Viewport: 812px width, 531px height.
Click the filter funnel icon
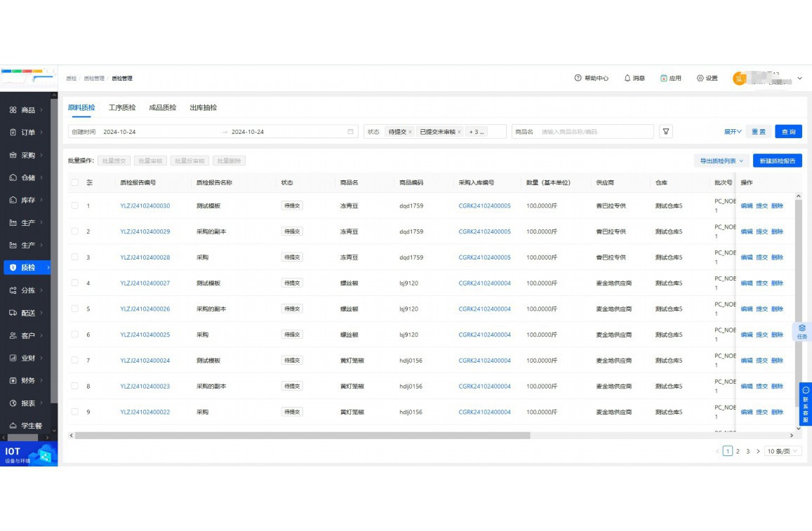[x=666, y=132]
